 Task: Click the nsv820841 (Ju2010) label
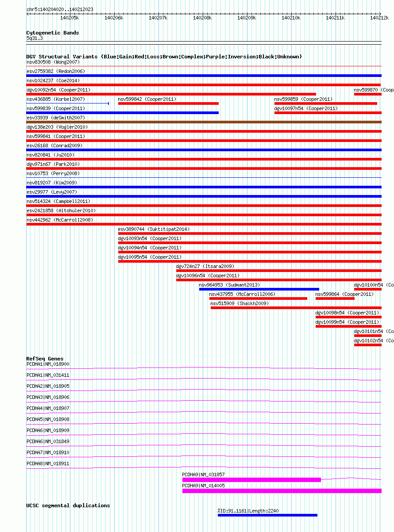coord(50,155)
